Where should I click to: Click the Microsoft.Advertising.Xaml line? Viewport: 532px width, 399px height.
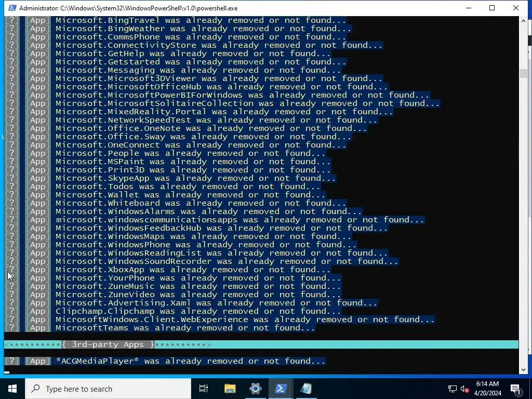point(191,303)
